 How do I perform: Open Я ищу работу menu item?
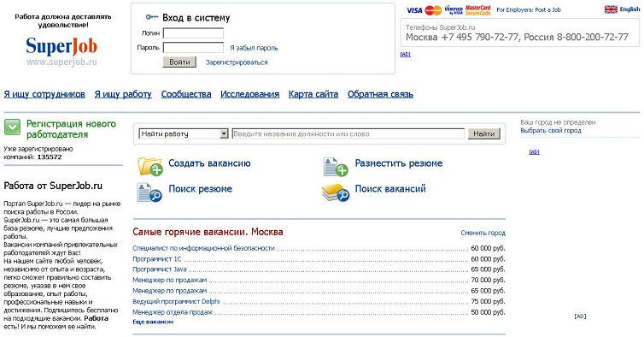tap(123, 94)
